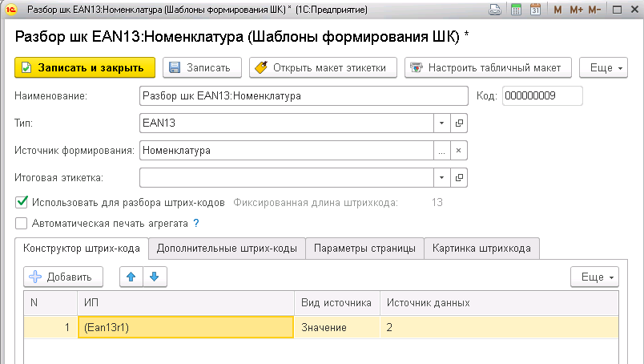Select the (Ean13r1) cell
This screenshot has height=364, width=644.
coord(186,327)
